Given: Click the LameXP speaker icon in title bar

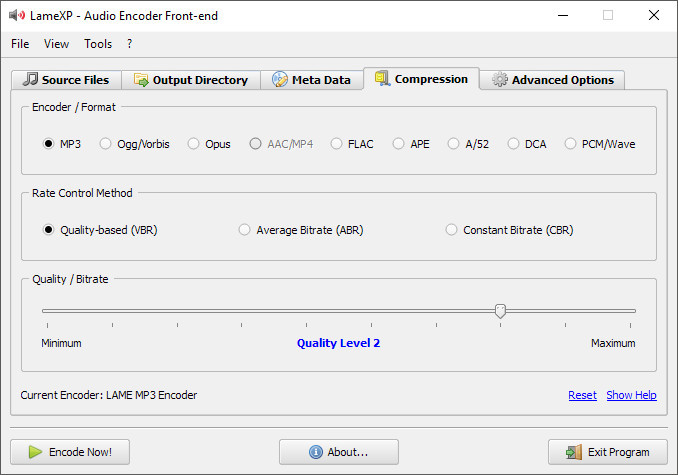Looking at the screenshot, I should tap(16, 15).
